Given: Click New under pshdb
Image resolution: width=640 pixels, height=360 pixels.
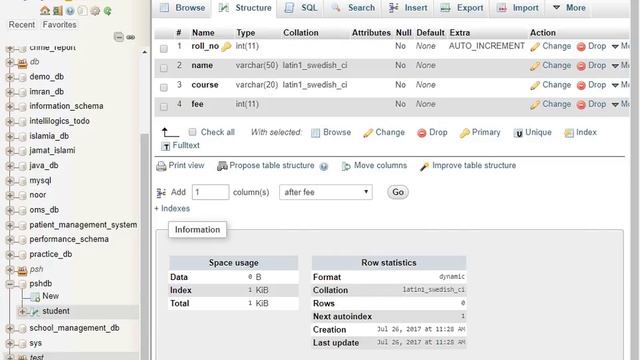Looking at the screenshot, I should click(x=51, y=296).
